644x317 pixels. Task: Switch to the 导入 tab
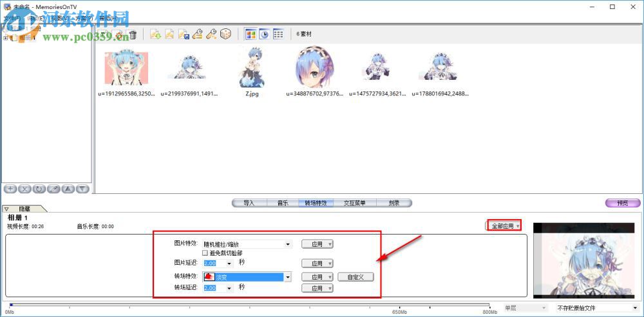[x=249, y=203]
